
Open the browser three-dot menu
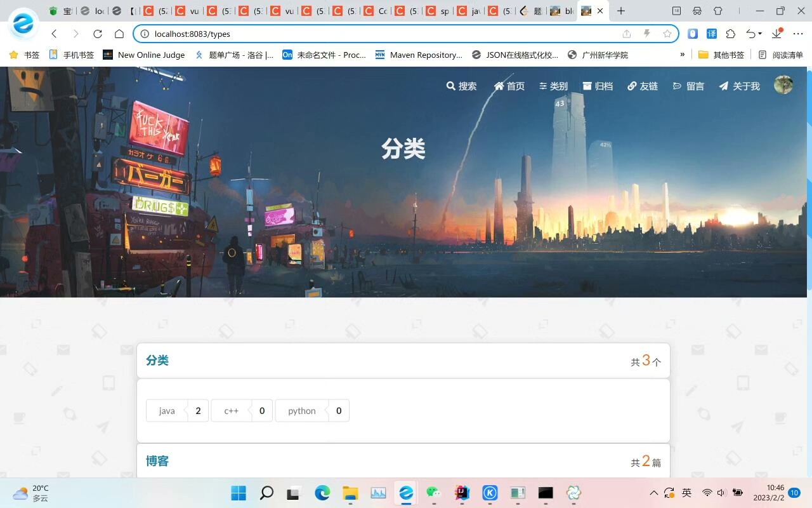pos(798,34)
